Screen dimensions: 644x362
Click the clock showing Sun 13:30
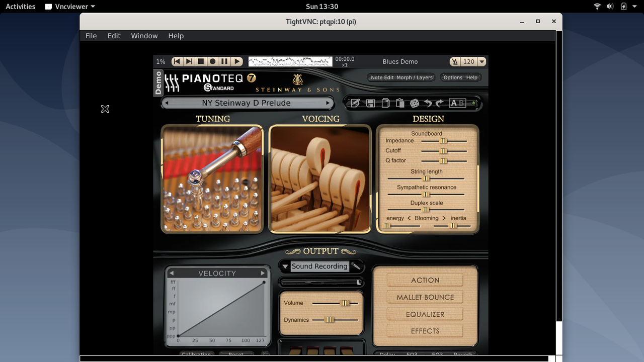(x=322, y=7)
